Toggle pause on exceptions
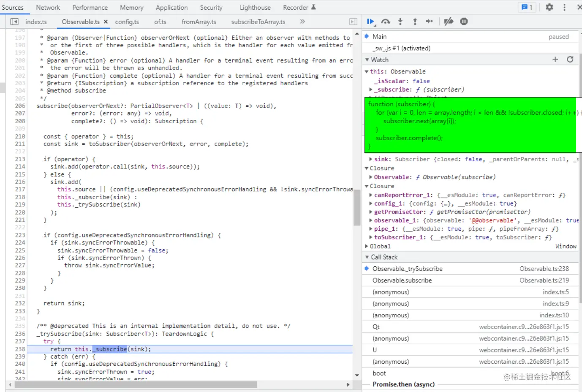 464,22
